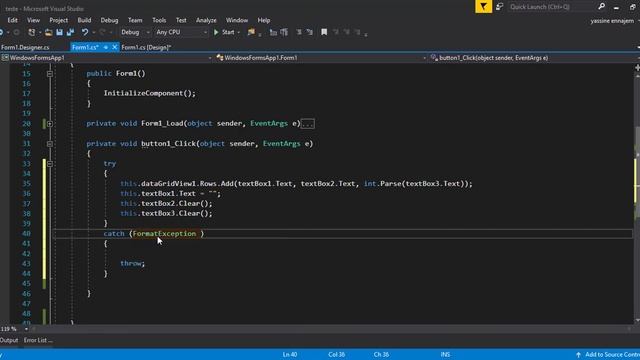
Task: Click the Open File folder icon
Action: [x=48, y=32]
